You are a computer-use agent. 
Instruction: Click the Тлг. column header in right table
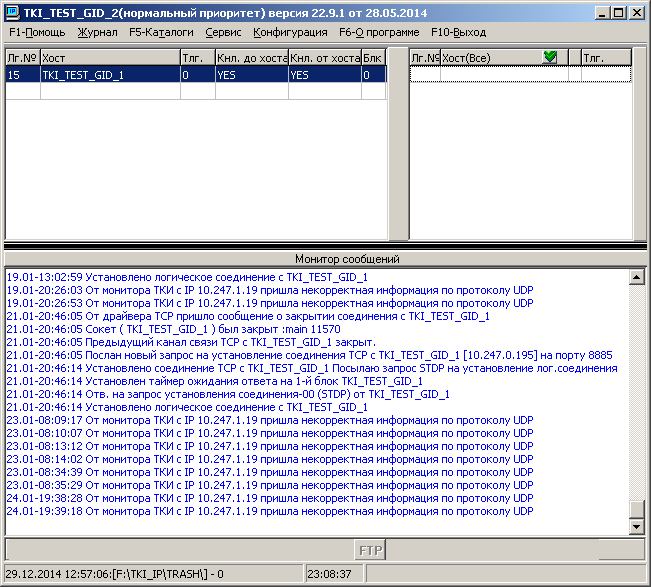[x=605, y=58]
